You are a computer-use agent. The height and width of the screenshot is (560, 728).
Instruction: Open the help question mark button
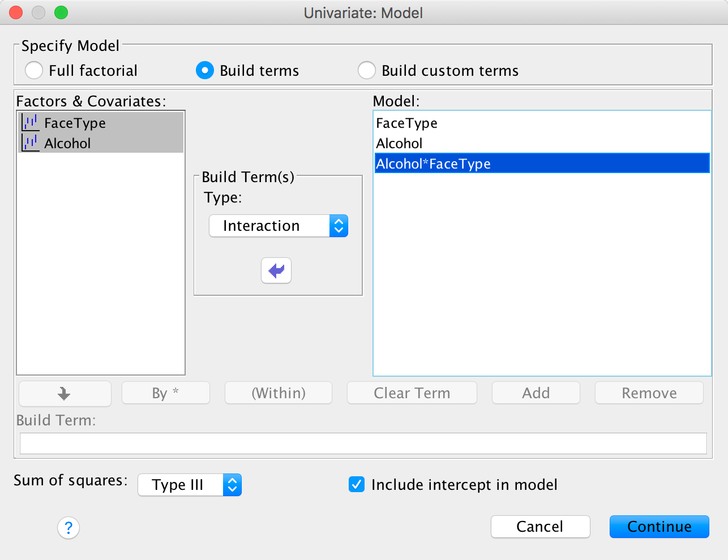[x=68, y=528]
